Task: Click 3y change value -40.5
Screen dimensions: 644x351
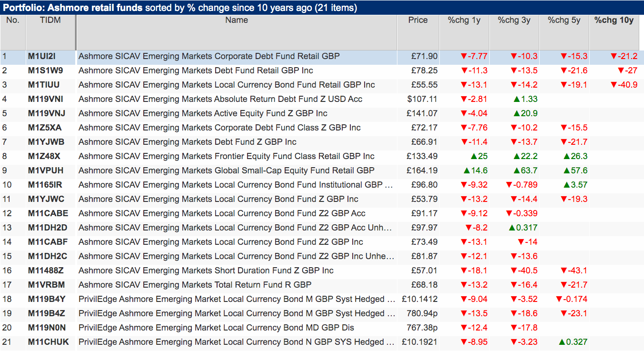Action: click(524, 271)
